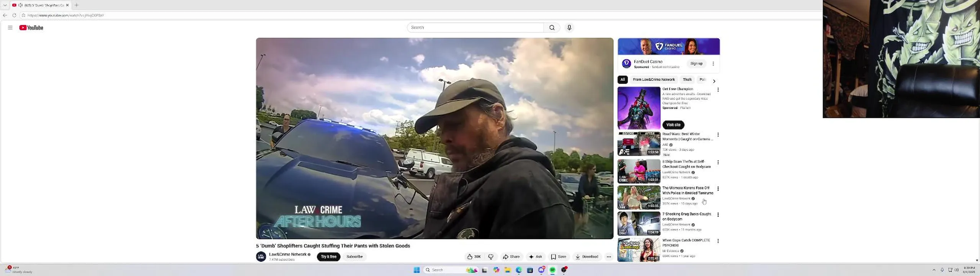
Task: Click the browser address bar URL
Action: [65, 15]
